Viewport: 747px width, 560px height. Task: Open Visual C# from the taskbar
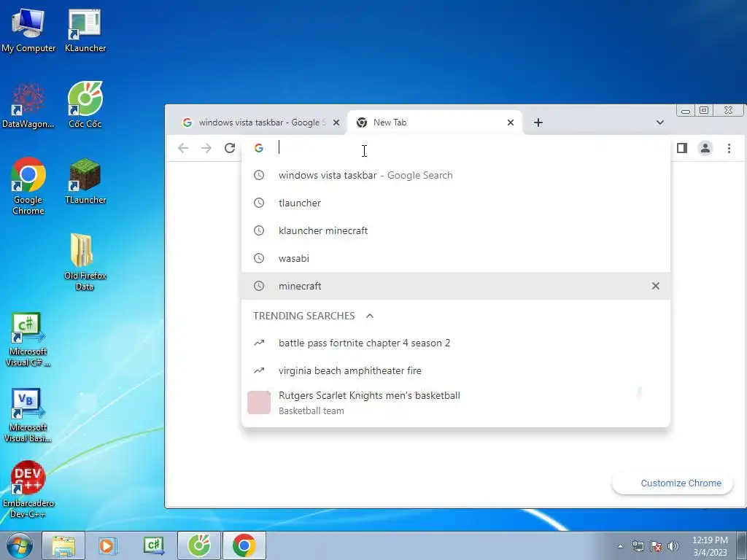(153, 545)
